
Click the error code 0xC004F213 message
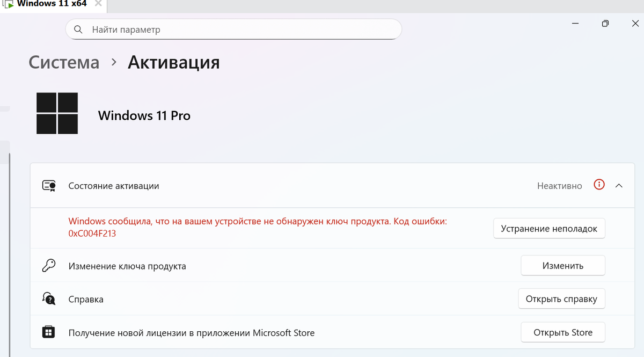258,227
